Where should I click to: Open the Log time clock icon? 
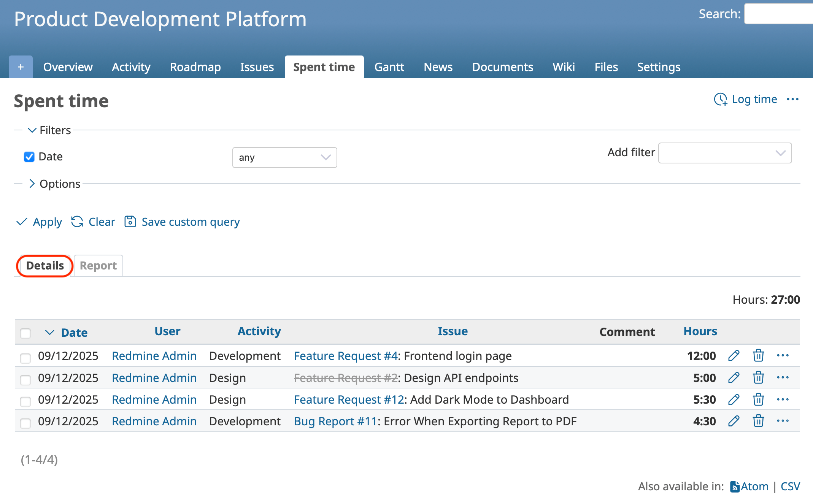(x=721, y=100)
